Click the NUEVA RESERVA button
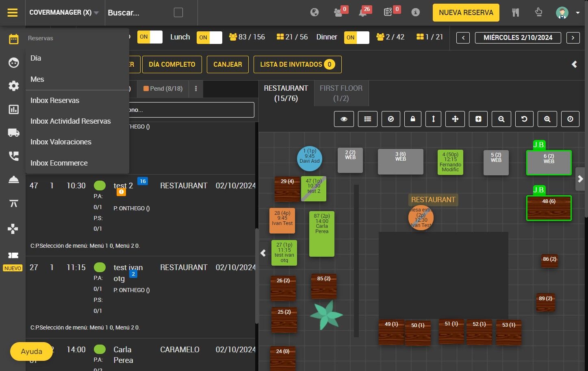The image size is (588, 371). 466,13
